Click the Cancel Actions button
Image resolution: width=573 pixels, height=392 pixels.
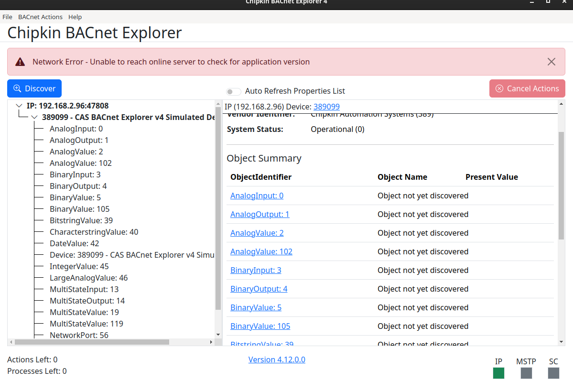527,88
